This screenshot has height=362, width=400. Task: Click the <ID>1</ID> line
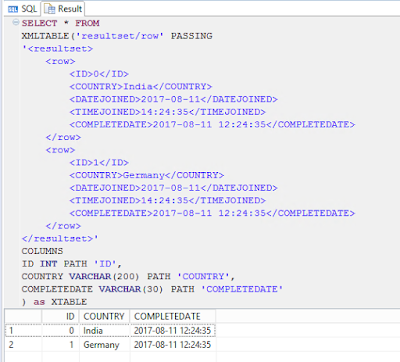click(99, 163)
